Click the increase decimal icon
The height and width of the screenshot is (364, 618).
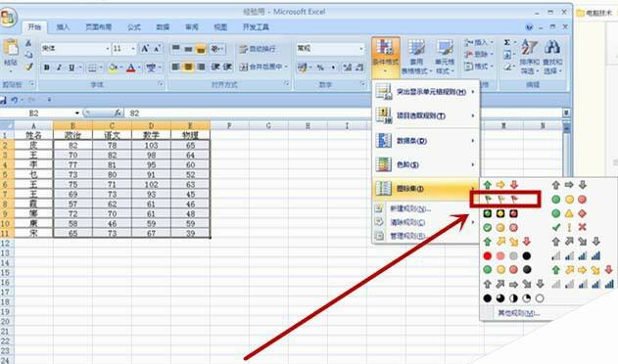pyautogui.click(x=347, y=68)
